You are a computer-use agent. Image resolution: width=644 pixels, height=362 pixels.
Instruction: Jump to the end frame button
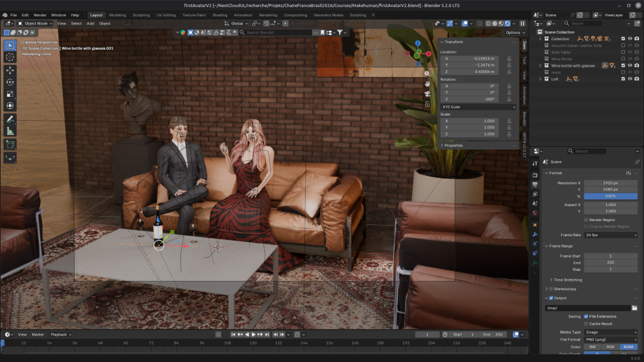coord(267,334)
